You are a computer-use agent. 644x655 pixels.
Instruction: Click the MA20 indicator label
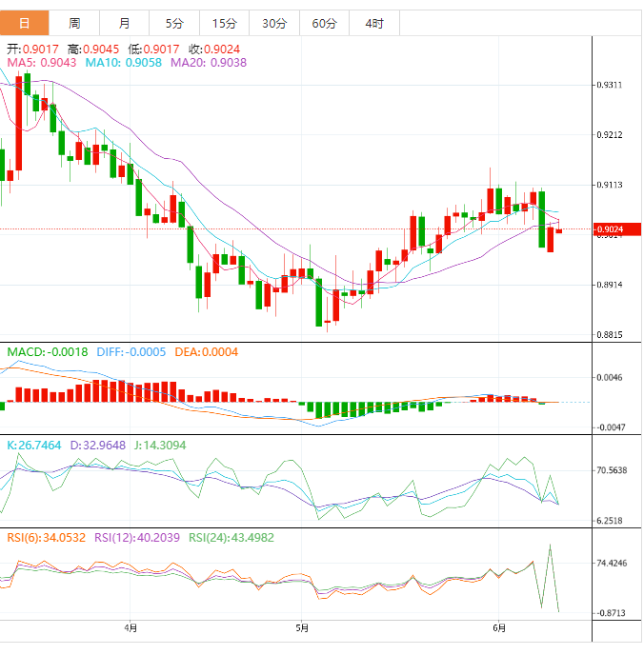point(209,63)
